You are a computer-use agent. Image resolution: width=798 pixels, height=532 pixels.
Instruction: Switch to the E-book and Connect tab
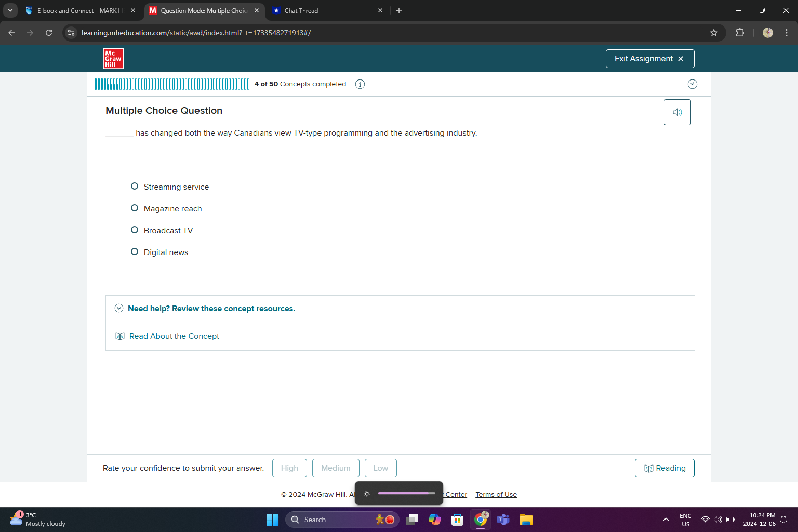(x=81, y=10)
